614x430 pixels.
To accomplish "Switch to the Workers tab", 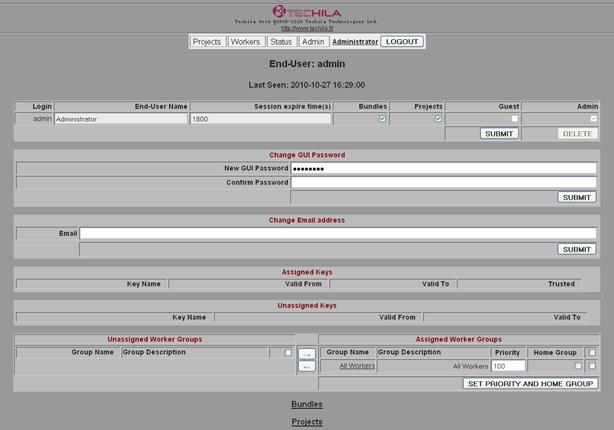I will pos(245,42).
